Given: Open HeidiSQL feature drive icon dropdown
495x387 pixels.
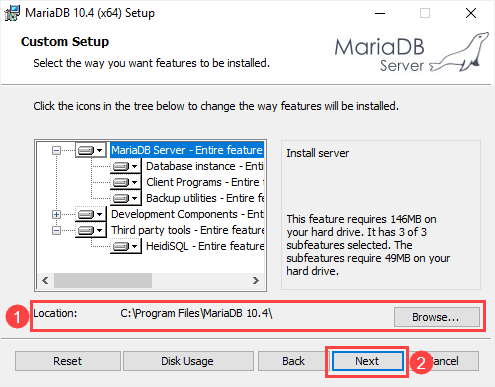Looking at the screenshot, I should click(x=126, y=246).
